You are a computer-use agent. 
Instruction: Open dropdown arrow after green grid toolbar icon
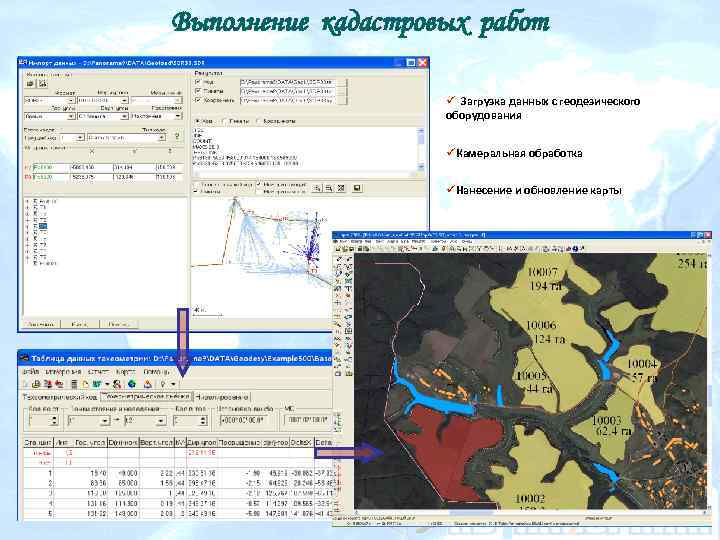pyautogui.click(x=107, y=384)
